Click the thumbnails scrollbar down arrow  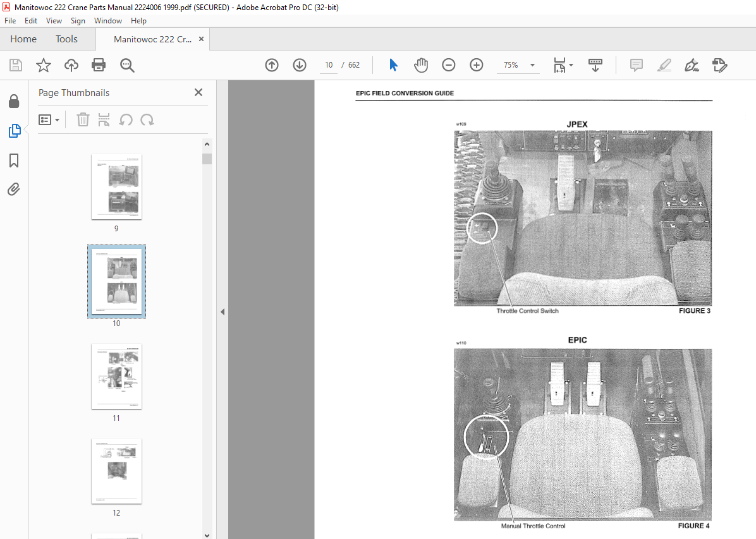pos(207,535)
